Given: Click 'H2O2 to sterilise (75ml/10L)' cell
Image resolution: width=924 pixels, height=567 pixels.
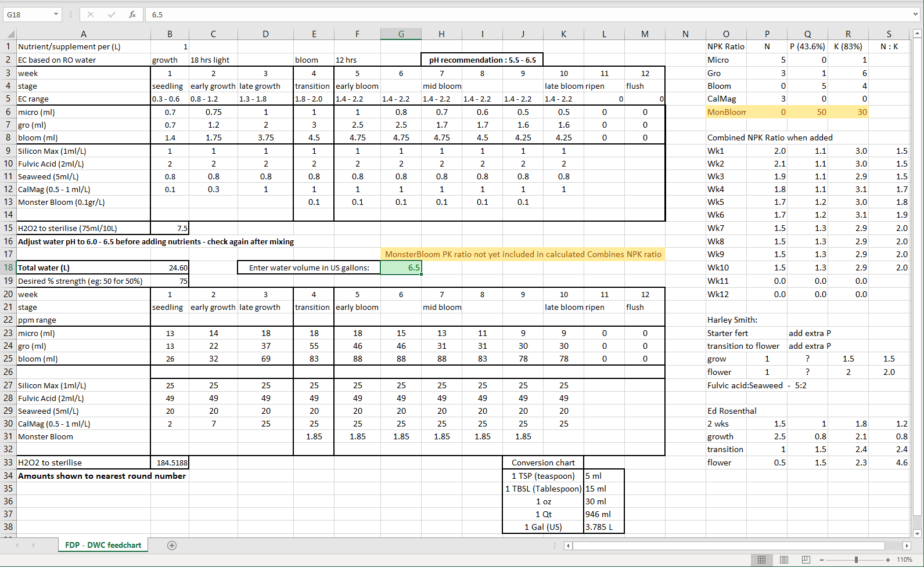Looking at the screenshot, I should click(x=84, y=228).
